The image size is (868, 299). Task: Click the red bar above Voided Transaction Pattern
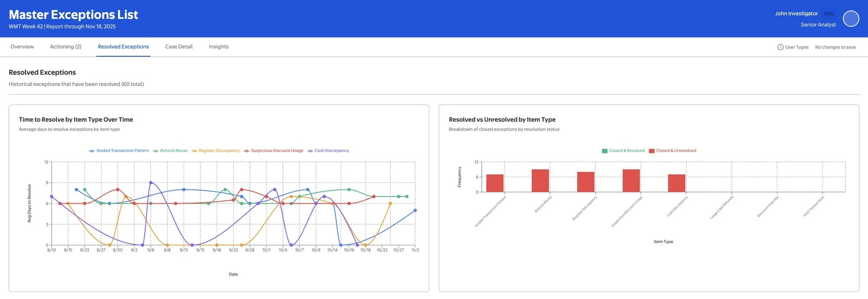[495, 183]
